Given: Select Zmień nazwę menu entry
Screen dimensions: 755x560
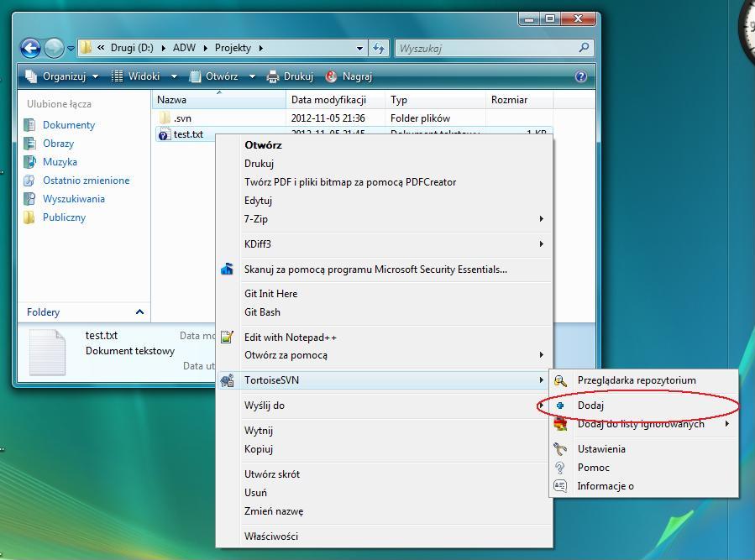Looking at the screenshot, I should coord(273,511).
